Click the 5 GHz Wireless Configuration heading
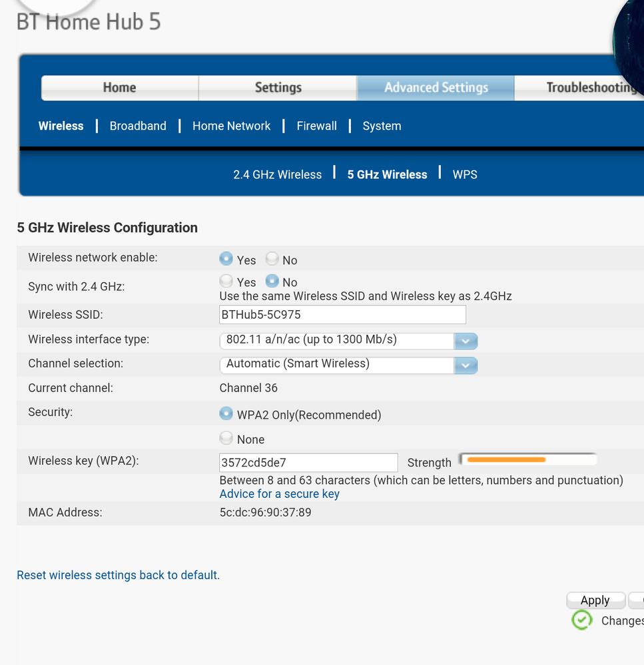This screenshot has width=644, height=665. (107, 228)
